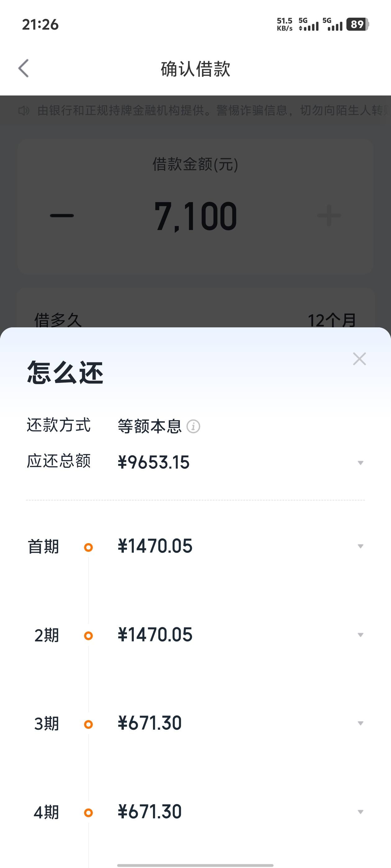Tap the back arrow icon
The width and height of the screenshot is (391, 868).
(24, 69)
